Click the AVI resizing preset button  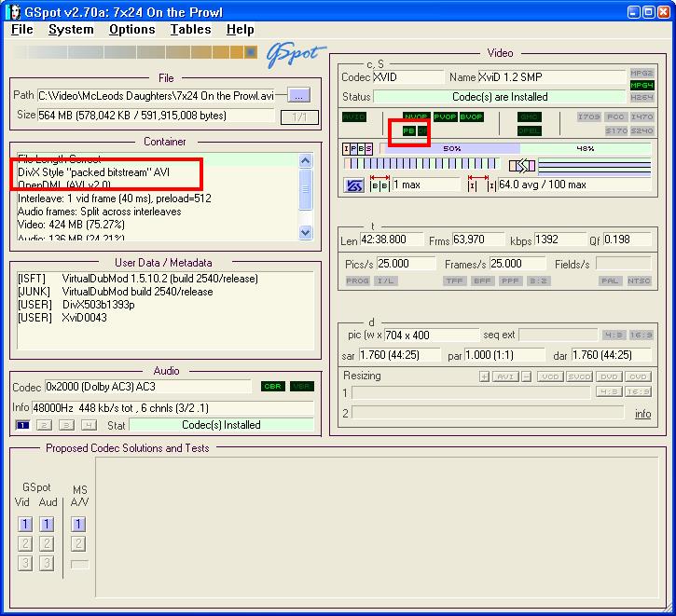point(505,376)
